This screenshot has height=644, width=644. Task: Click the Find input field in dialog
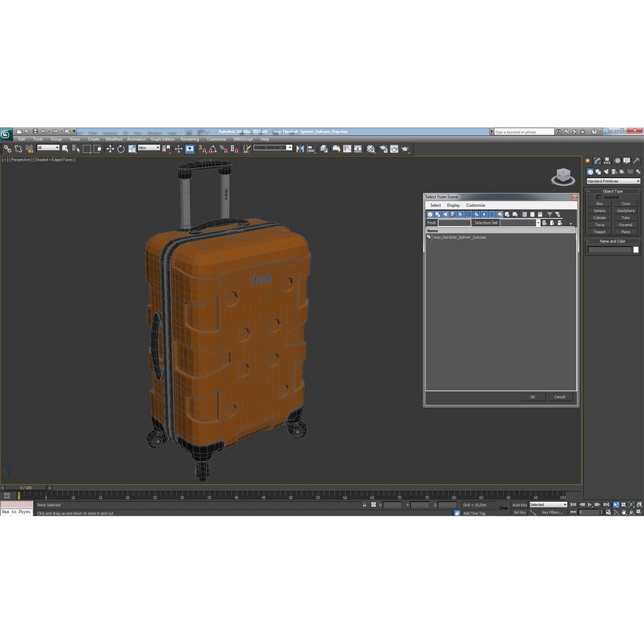pyautogui.click(x=454, y=222)
